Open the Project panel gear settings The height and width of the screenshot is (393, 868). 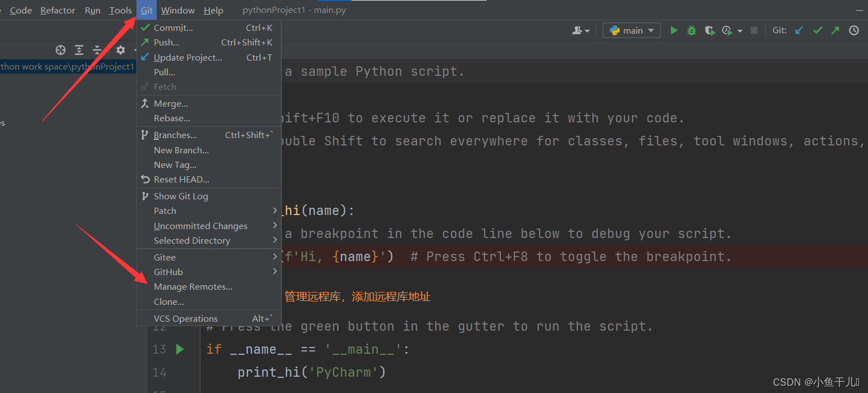click(x=120, y=50)
